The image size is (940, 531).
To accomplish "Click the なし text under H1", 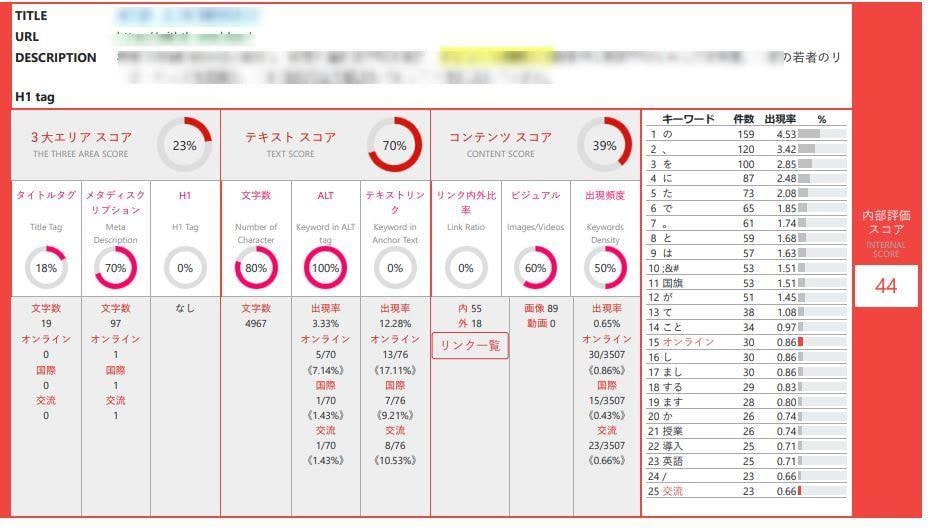I will pyautogui.click(x=185, y=308).
